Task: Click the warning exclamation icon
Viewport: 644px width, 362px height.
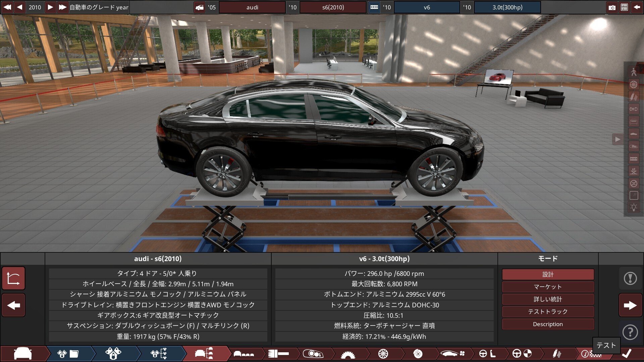Action: point(630,278)
